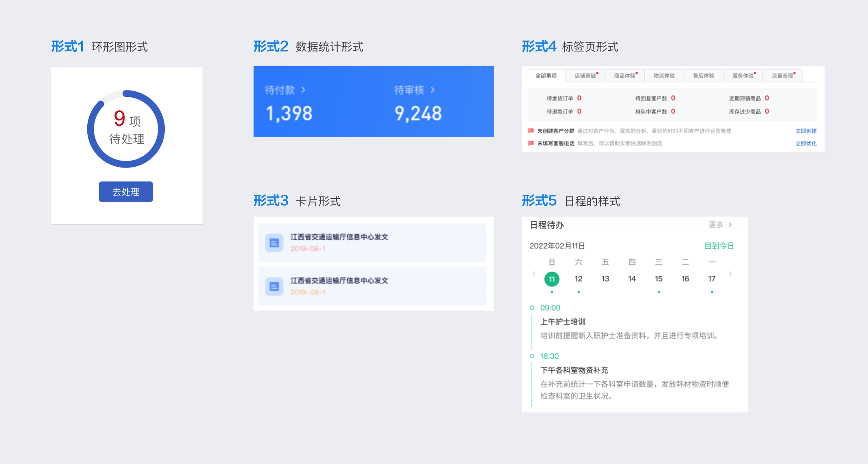Screen dimensions: 868x464
Task: Click red flag beside 未填写客服电话
Action: tap(530, 143)
